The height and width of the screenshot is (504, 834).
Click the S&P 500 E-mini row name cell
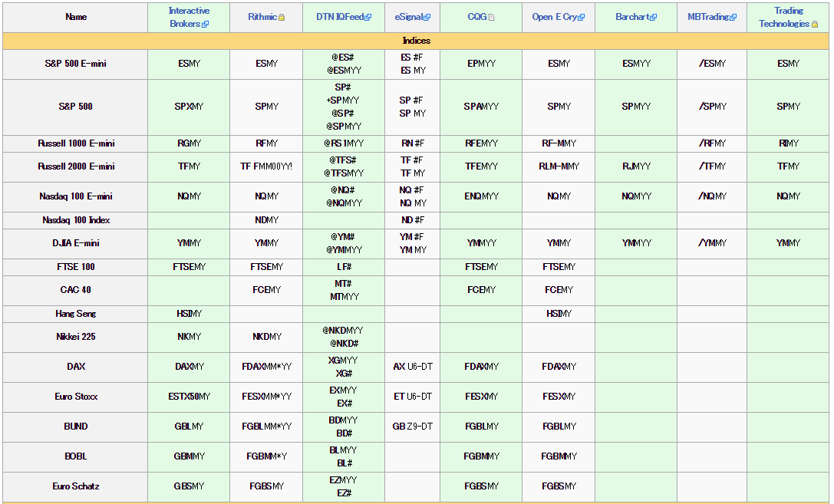coord(75,64)
